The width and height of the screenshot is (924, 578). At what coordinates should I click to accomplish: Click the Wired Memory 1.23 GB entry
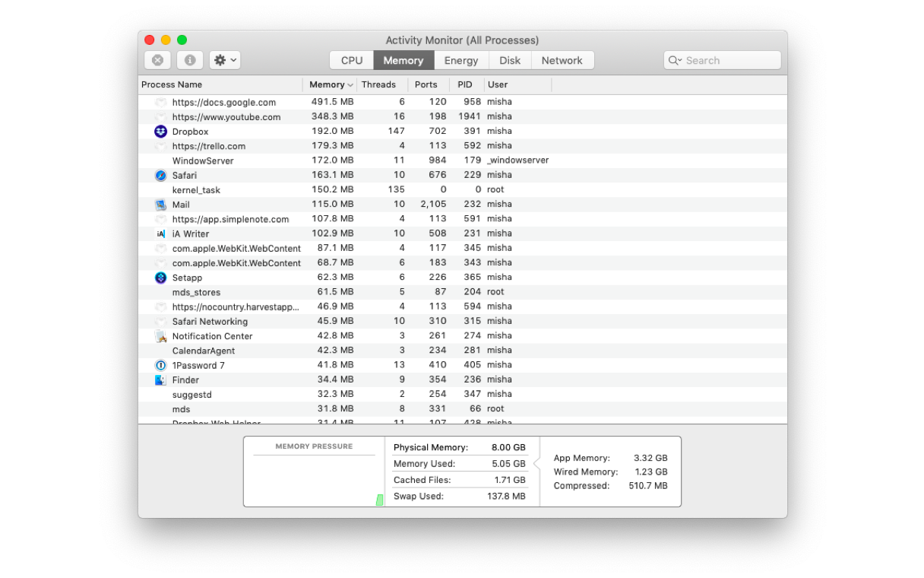pos(610,472)
